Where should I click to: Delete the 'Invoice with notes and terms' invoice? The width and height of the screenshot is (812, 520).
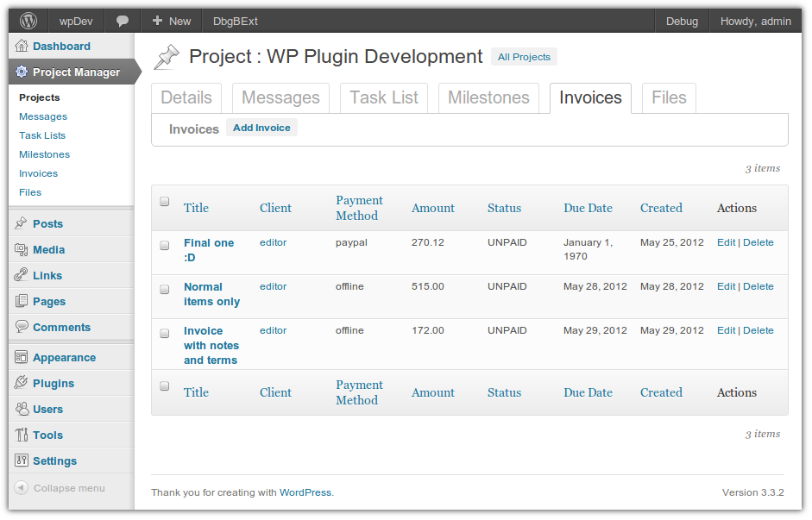758,330
